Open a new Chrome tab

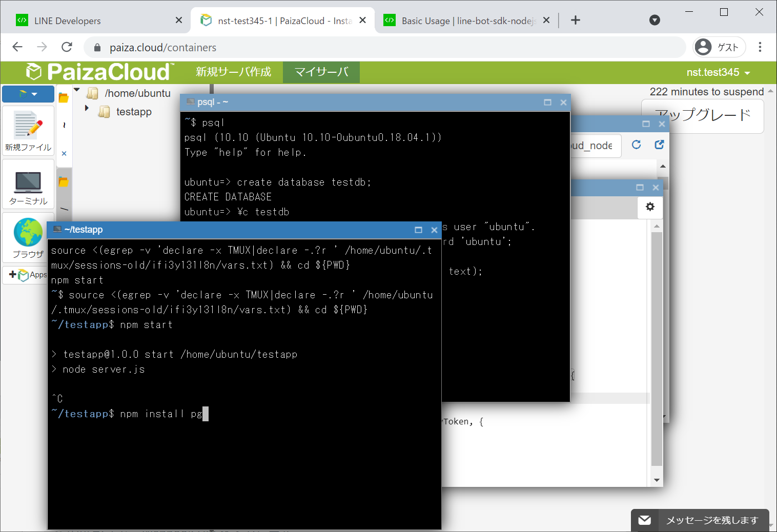pos(576,20)
